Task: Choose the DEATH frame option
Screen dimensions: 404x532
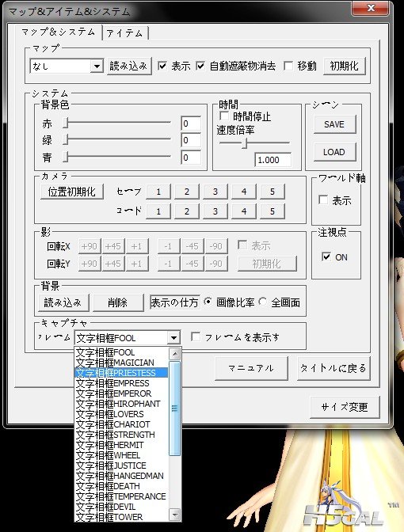Action: [x=121, y=486]
